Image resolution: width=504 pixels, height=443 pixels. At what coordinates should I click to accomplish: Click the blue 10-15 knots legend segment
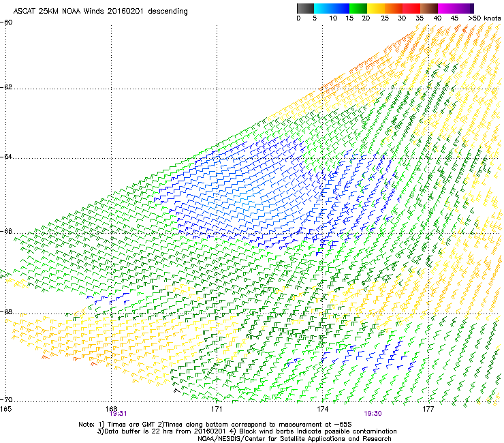[341, 8]
